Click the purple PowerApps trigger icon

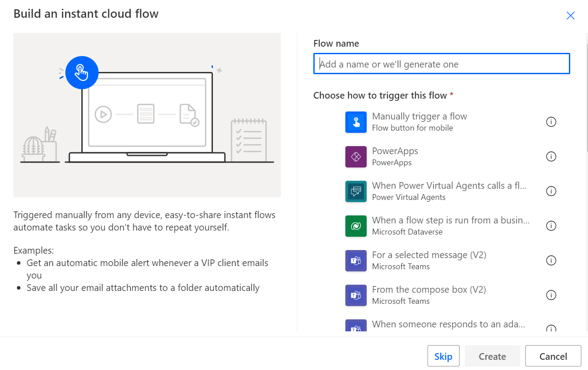pos(356,157)
